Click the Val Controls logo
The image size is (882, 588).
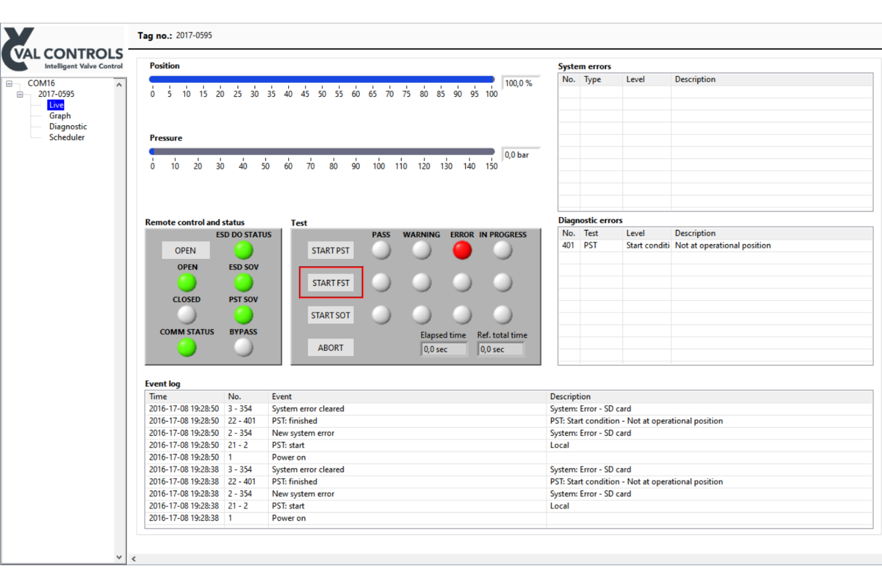click(63, 50)
